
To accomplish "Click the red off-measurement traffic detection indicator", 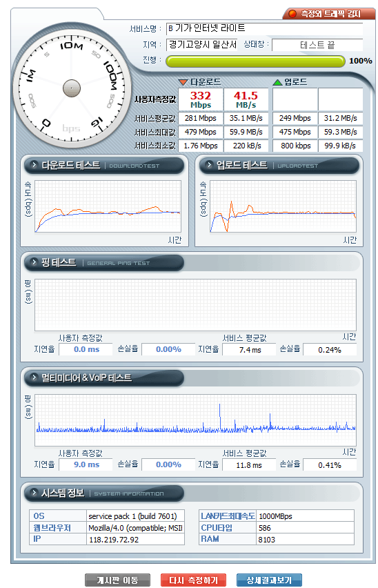I will [x=292, y=14].
